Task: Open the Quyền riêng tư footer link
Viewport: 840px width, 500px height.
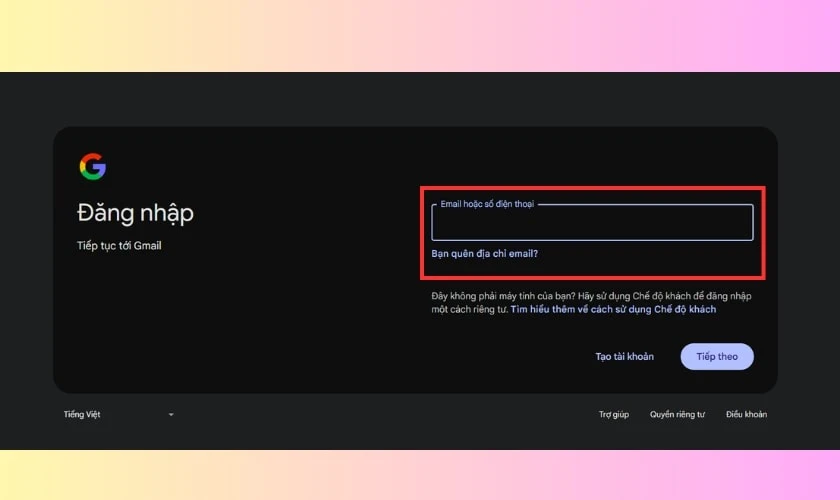Action: pyautogui.click(x=677, y=414)
